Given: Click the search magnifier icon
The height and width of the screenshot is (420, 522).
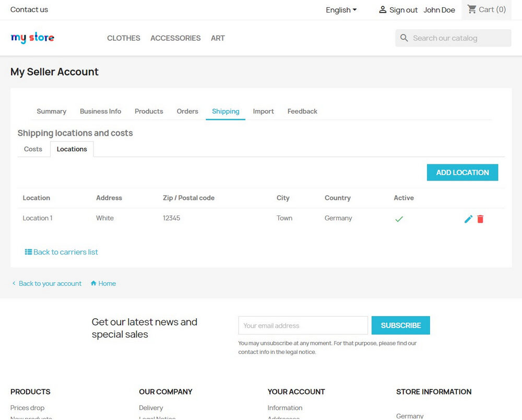Looking at the screenshot, I should coord(404,38).
